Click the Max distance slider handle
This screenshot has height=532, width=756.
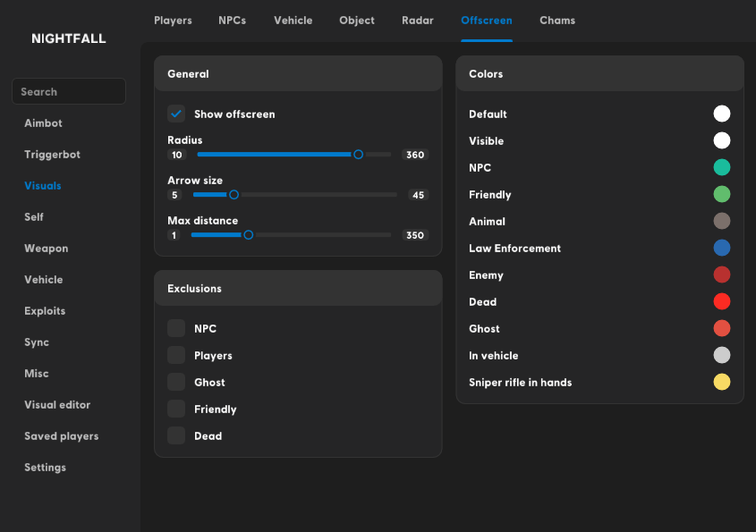pyautogui.click(x=249, y=235)
